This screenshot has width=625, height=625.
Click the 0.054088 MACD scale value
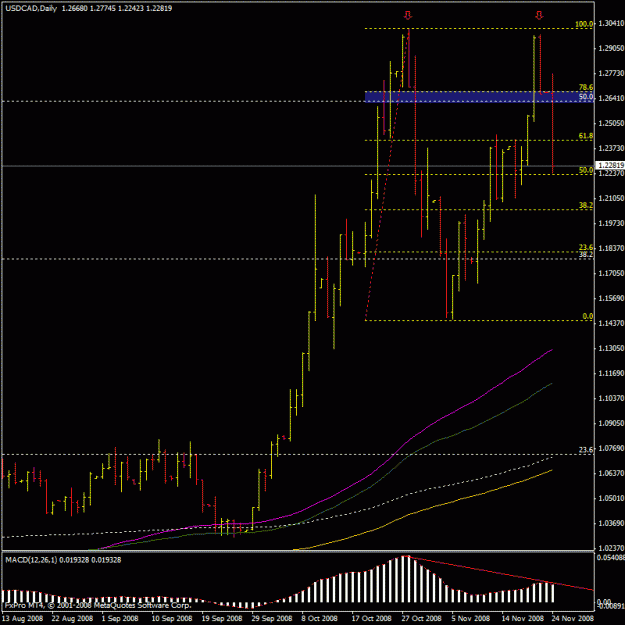pos(611,558)
